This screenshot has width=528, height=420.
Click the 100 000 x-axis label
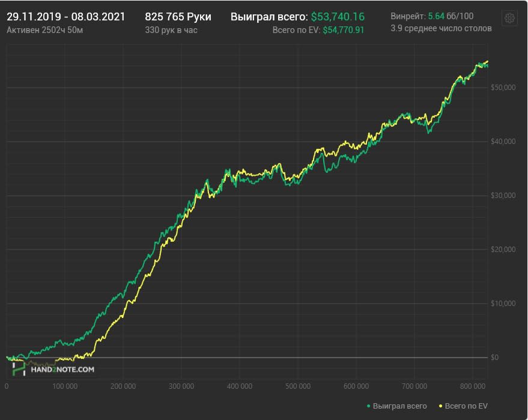pyautogui.click(x=65, y=386)
